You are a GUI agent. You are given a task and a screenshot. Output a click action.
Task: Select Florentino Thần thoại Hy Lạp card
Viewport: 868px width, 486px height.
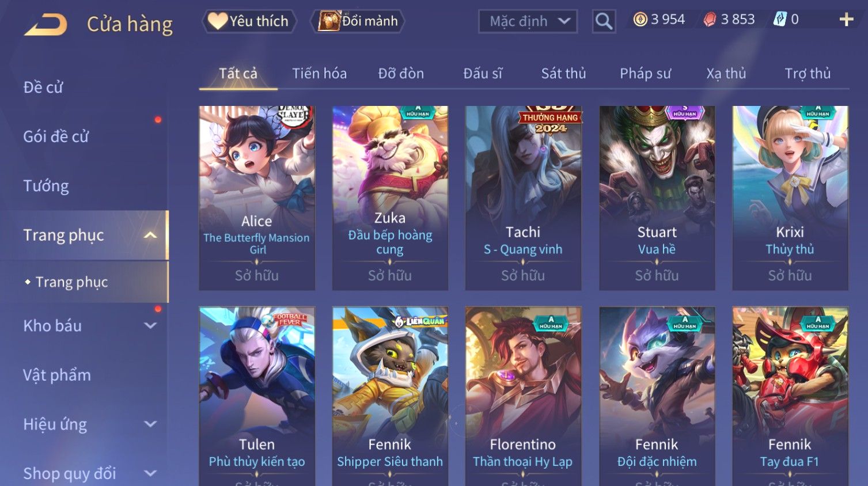pyautogui.click(x=523, y=396)
